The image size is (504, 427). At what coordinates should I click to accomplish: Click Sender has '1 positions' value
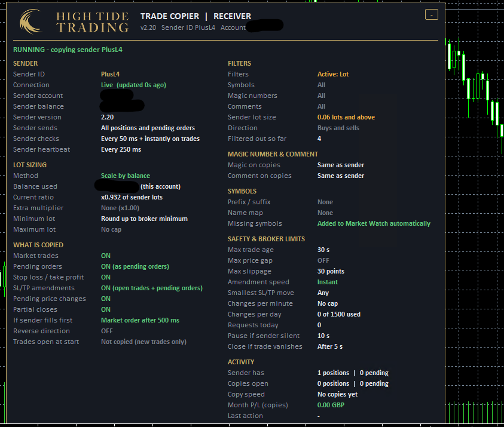[333, 373]
